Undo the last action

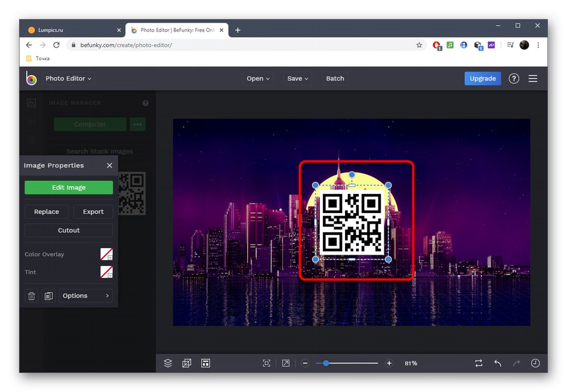[498, 363]
